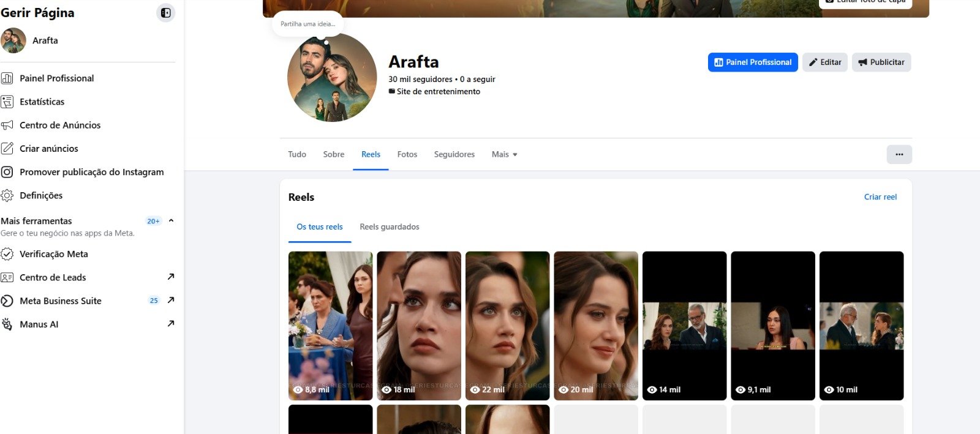
Task: Open the reel thumbnail with 22 mil views
Action: [x=507, y=326]
